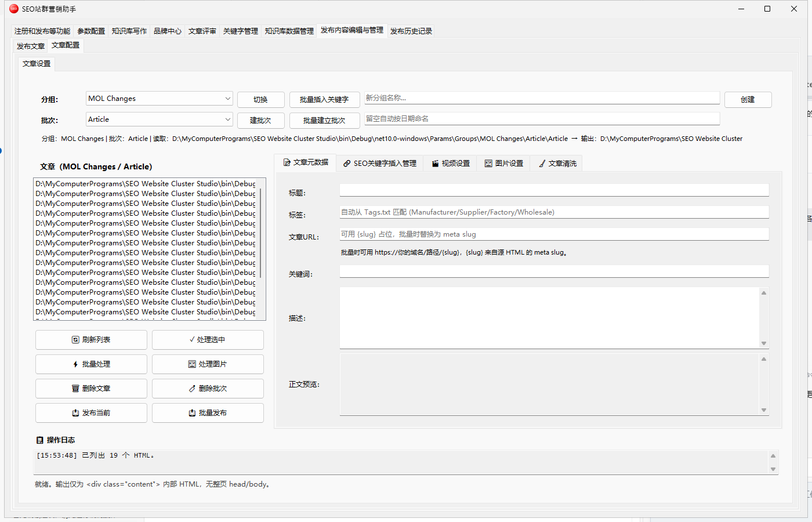Open the 品牌中心 tab
This screenshot has height=522, width=812.
[x=168, y=31]
